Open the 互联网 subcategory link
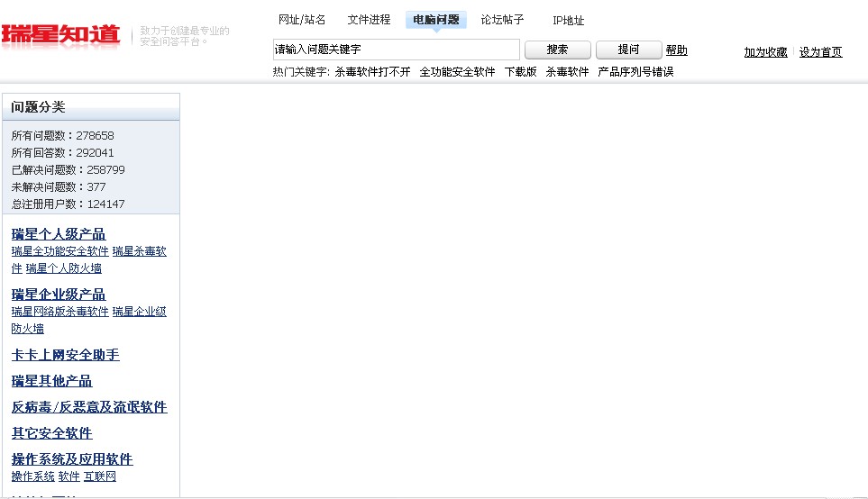 tap(100, 476)
